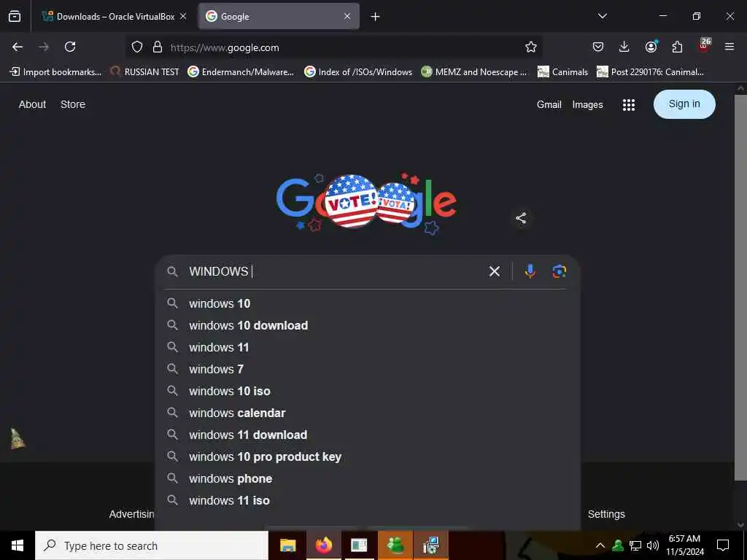Share the Google election doodle
The width and height of the screenshot is (747, 560).
point(521,218)
